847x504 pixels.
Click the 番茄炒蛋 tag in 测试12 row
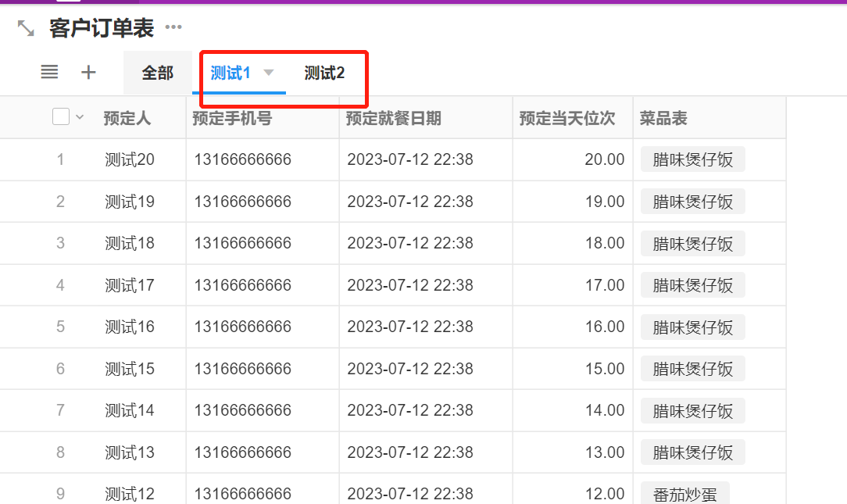click(x=685, y=493)
